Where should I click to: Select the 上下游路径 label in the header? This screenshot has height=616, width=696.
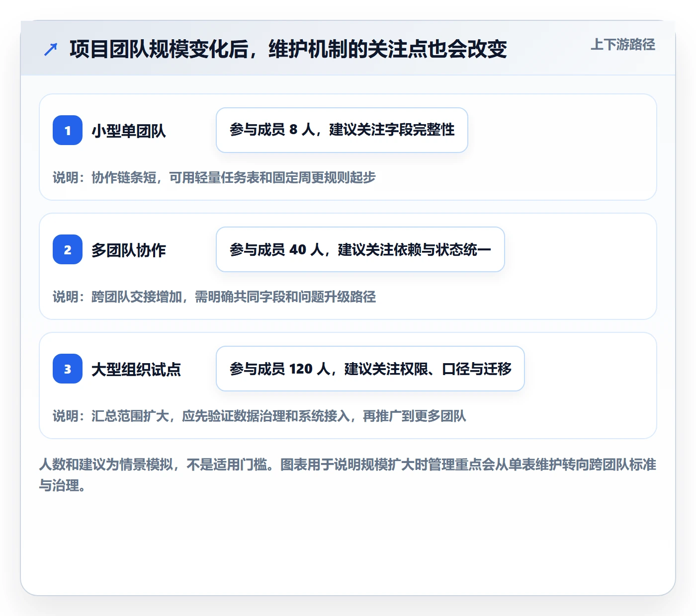(623, 45)
